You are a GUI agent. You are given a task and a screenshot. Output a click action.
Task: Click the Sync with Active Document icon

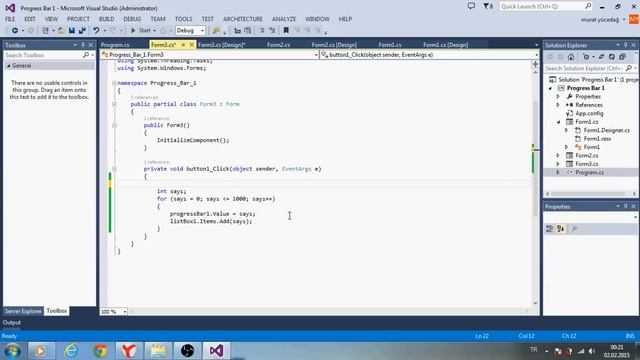tap(601, 57)
